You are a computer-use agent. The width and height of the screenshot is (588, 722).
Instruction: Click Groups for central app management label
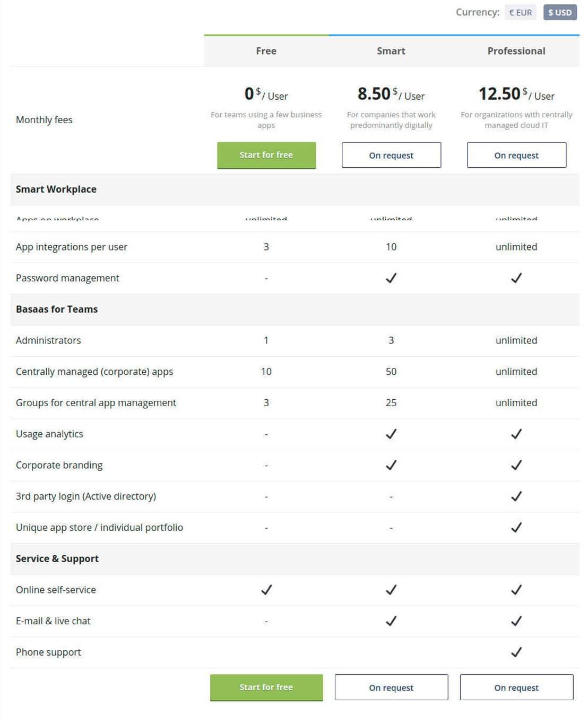(x=96, y=403)
